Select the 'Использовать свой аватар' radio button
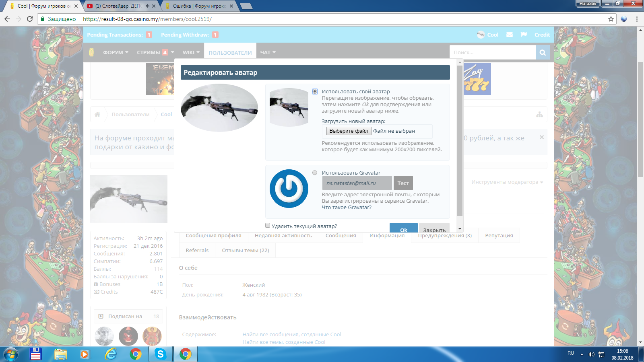This screenshot has width=644, height=362. (315, 91)
